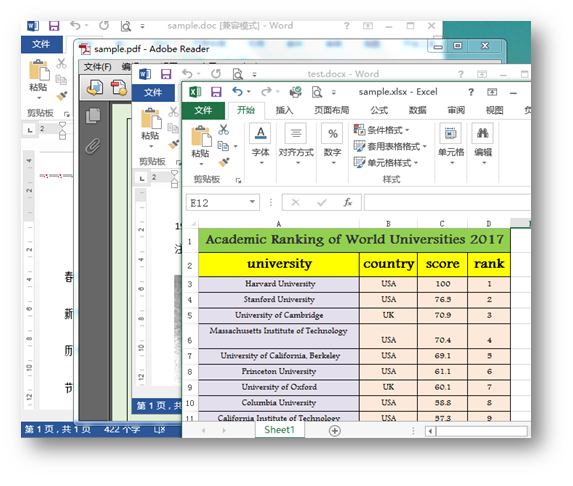
Task: Open the 对齐方式 alignment group
Action: (296, 144)
